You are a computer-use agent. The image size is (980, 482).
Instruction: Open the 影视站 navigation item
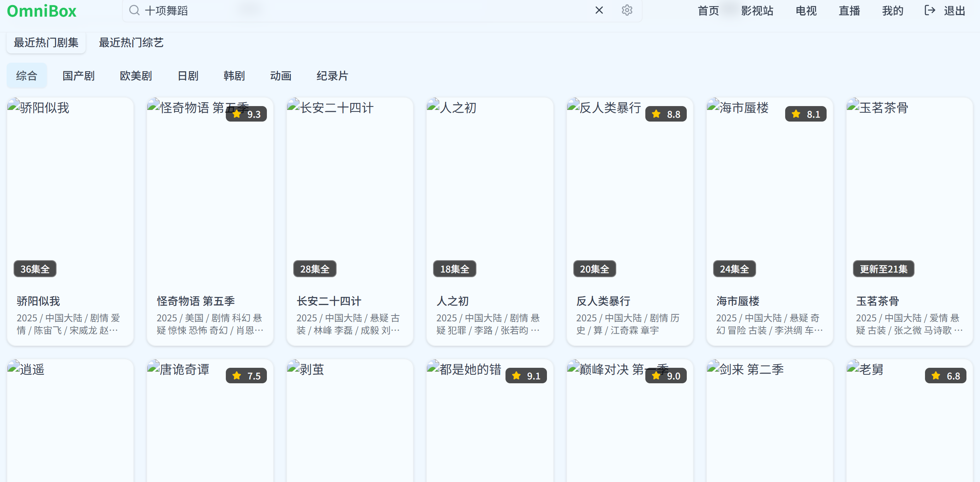click(757, 11)
